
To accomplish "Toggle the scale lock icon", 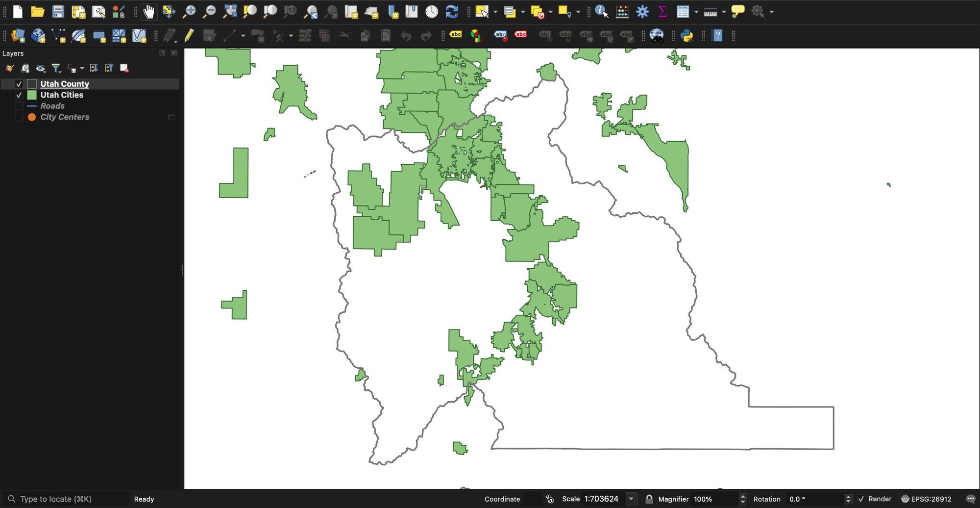I will 649,499.
